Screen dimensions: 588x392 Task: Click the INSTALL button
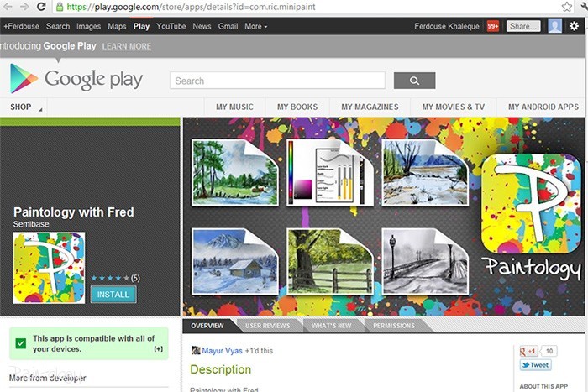(x=113, y=295)
